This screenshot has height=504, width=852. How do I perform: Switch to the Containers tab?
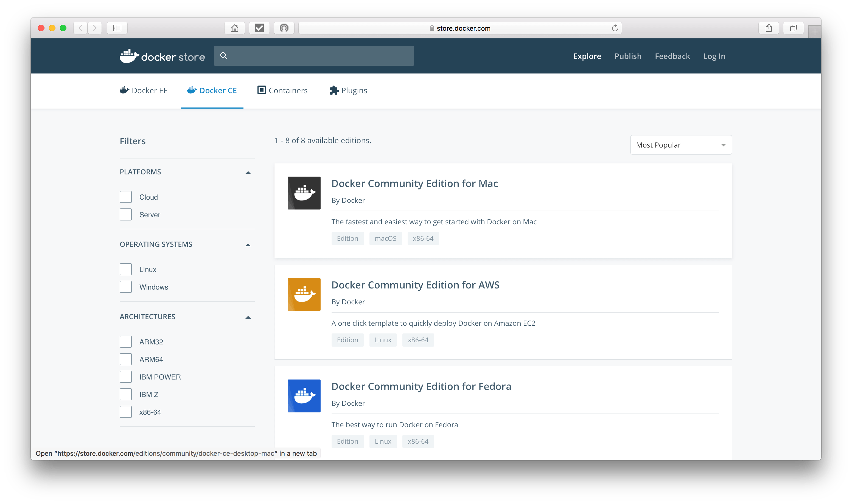(282, 91)
